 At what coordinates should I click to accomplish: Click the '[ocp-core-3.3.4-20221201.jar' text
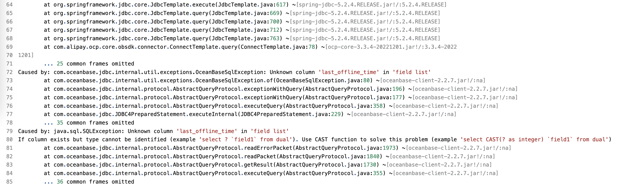[x=370, y=47]
